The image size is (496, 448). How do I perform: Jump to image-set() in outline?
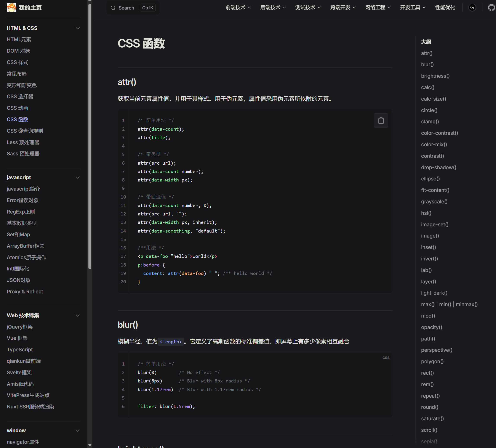[x=435, y=225]
